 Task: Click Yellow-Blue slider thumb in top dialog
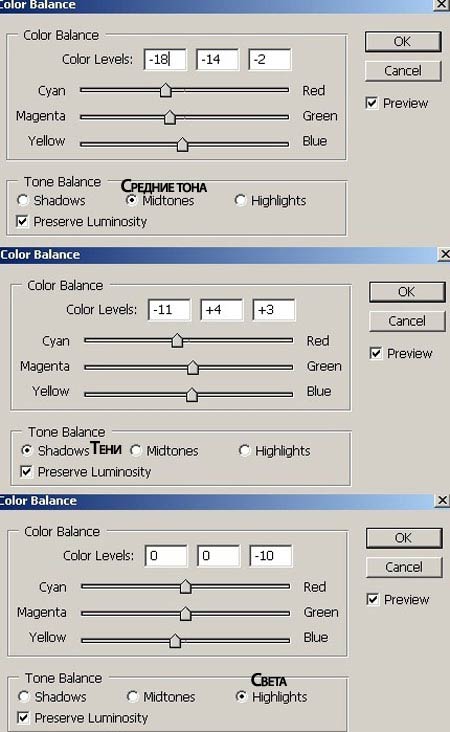[183, 144]
